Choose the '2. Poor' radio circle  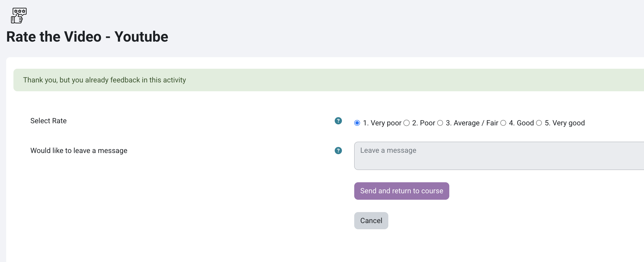click(407, 123)
